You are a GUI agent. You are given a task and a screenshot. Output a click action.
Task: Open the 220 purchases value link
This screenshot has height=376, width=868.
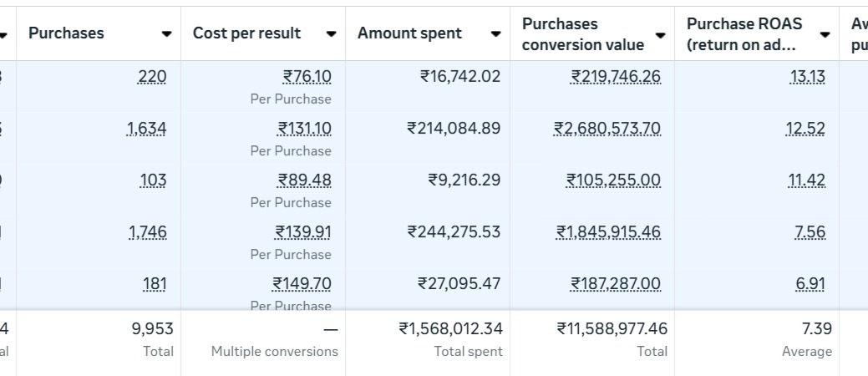pyautogui.click(x=152, y=77)
